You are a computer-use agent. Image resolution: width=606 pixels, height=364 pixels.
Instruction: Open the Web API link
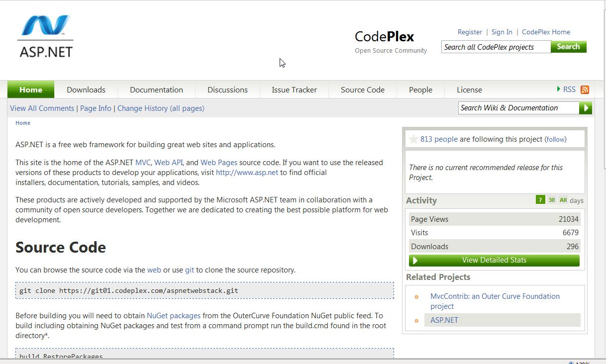pos(168,163)
